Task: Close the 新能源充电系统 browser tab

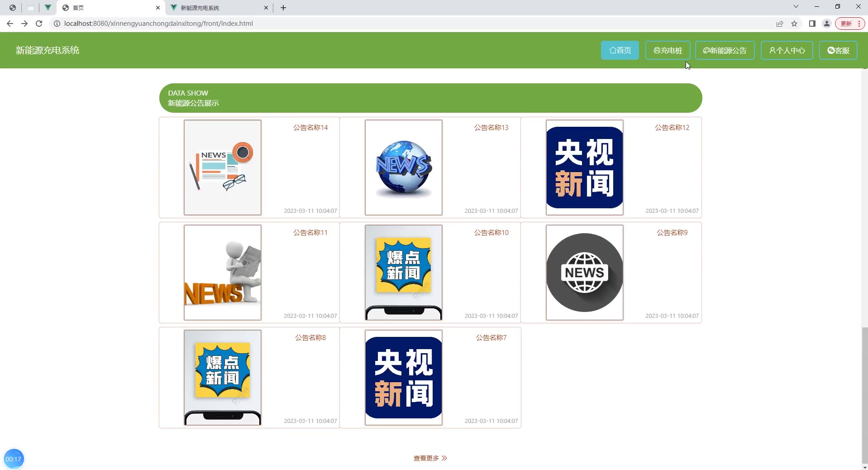Action: 266,8
